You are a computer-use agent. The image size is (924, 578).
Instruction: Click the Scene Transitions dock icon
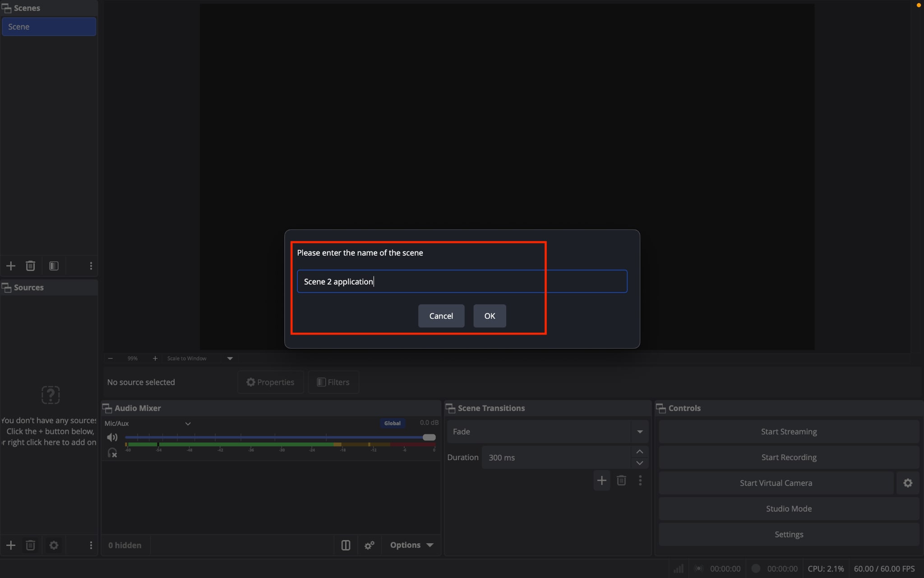(450, 408)
